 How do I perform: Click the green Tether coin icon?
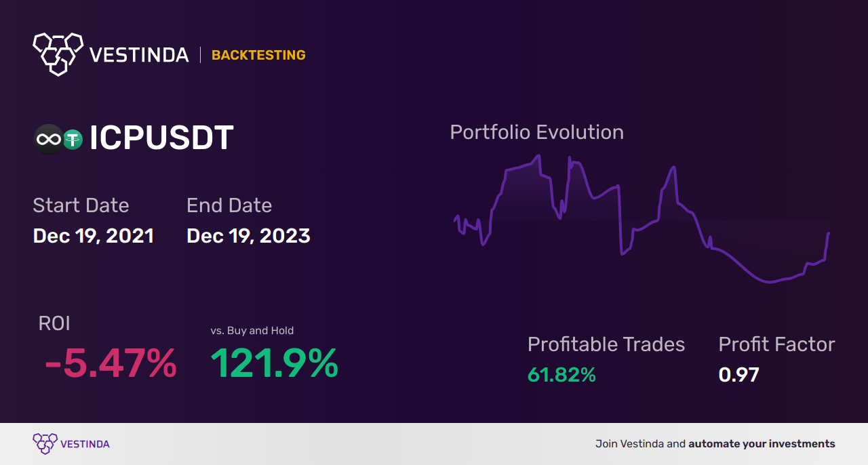point(73,140)
